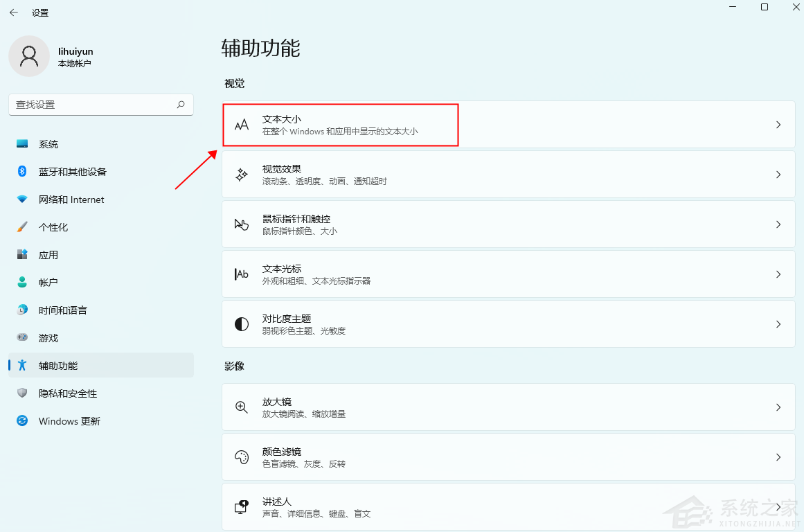This screenshot has width=804, height=532.
Task: Click the back arrow in Settings header
Action: [14, 13]
